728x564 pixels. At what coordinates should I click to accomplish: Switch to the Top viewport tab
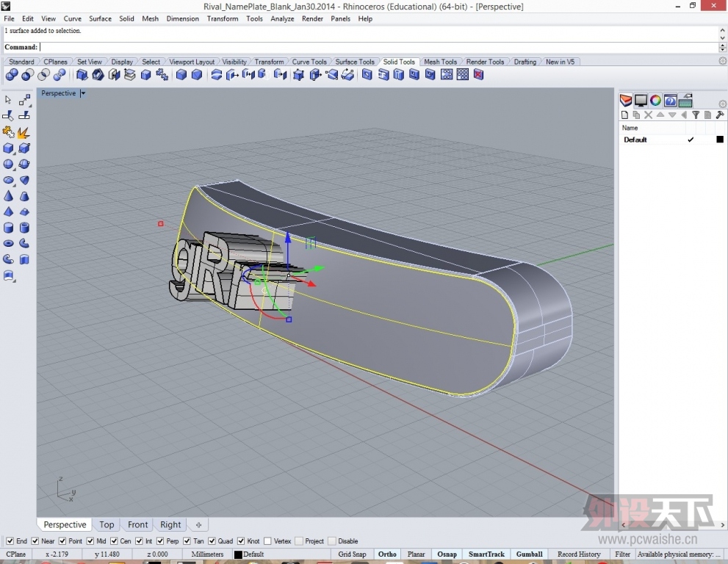pos(107,524)
